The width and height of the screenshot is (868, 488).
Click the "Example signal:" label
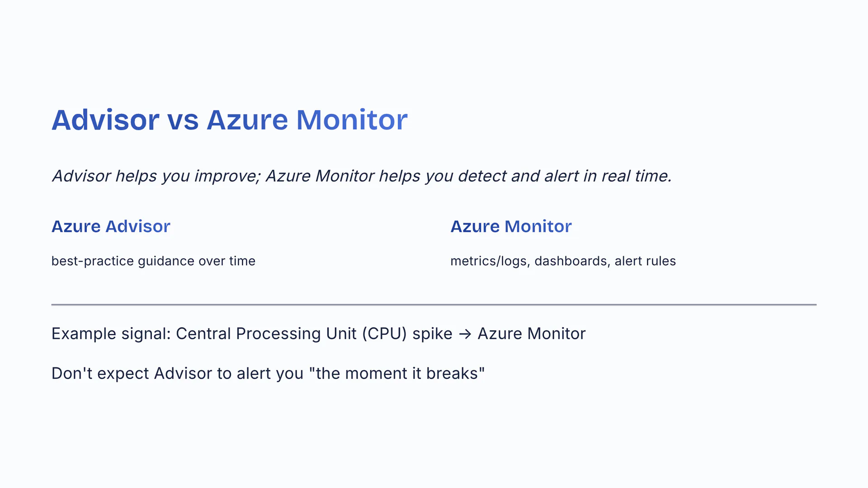point(111,334)
